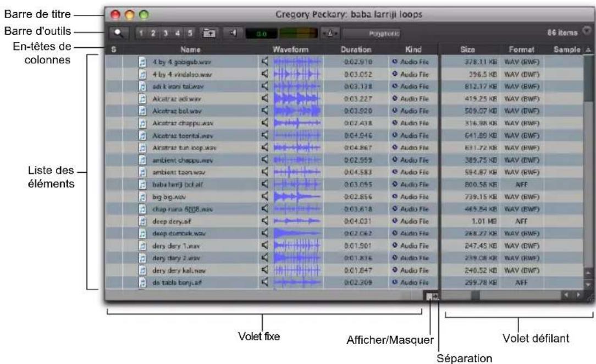Image resolution: width=596 pixels, height=364 pixels.
Task: Sort by the Duration column header
Action: point(356,49)
